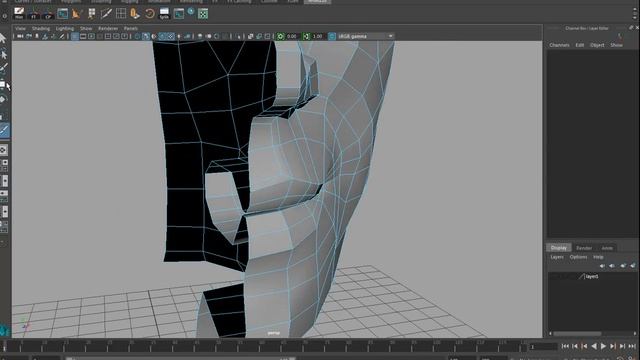Switch to the Display layer tab
Viewport: 640px width, 360px height.
point(559,248)
